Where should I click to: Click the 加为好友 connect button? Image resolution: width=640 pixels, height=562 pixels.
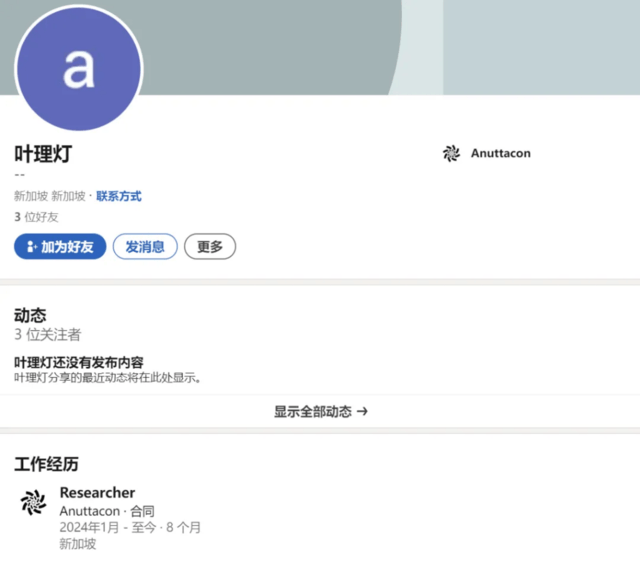pos(60,247)
